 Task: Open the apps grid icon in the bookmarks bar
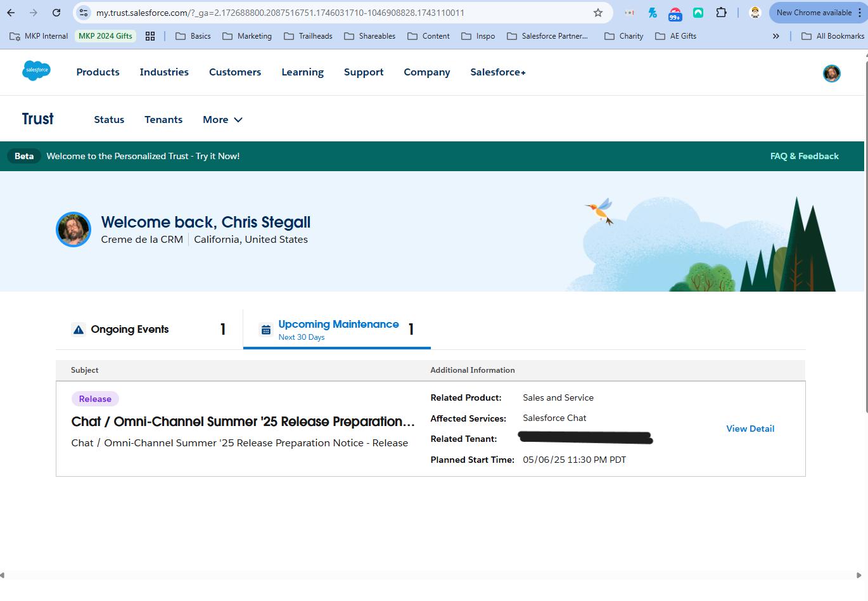150,36
